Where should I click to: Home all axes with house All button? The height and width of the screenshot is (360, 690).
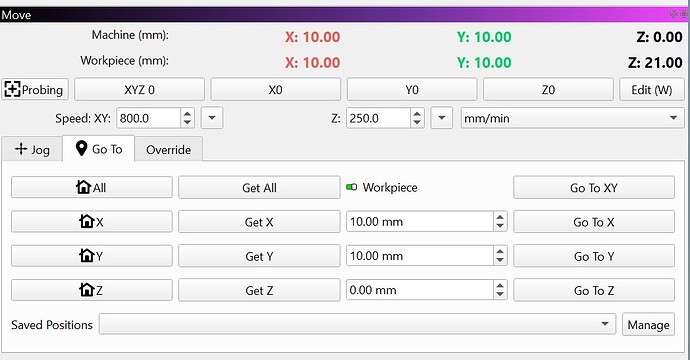pyautogui.click(x=92, y=188)
